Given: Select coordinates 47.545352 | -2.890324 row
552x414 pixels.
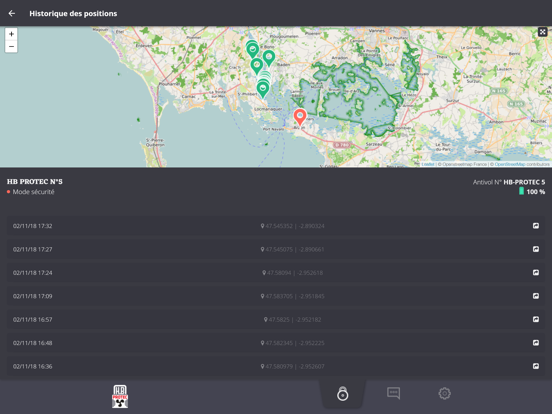Looking at the screenshot, I should pyautogui.click(x=276, y=226).
